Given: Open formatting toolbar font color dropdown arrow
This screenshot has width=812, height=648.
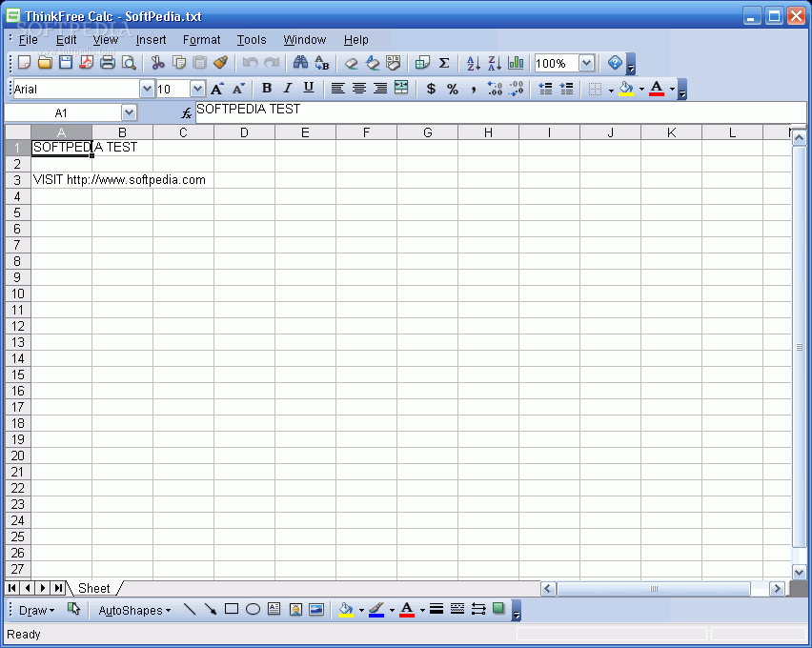Looking at the screenshot, I should pos(672,90).
